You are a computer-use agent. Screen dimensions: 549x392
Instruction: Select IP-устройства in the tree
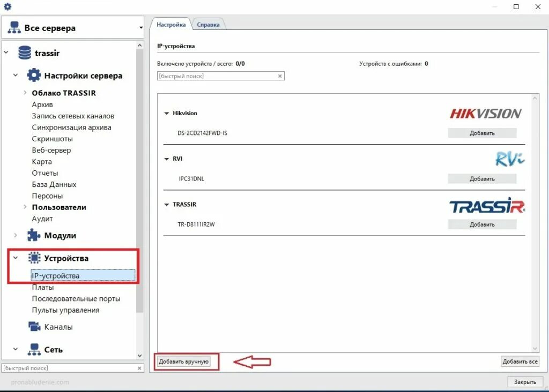[83, 275]
